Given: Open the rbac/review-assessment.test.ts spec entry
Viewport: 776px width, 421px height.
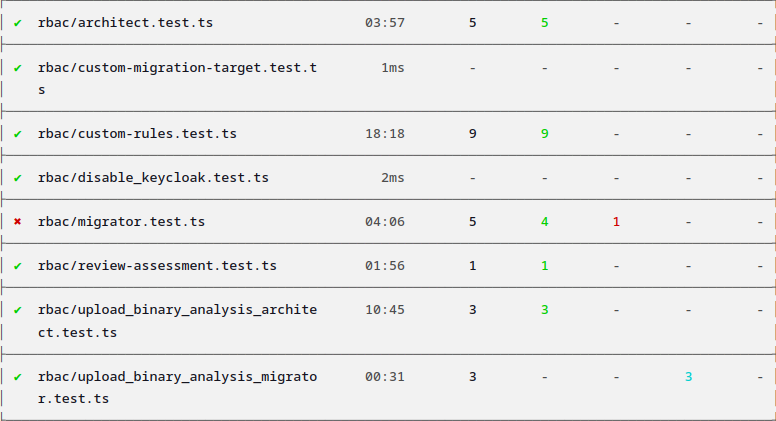Looking at the screenshot, I should click(x=157, y=265).
